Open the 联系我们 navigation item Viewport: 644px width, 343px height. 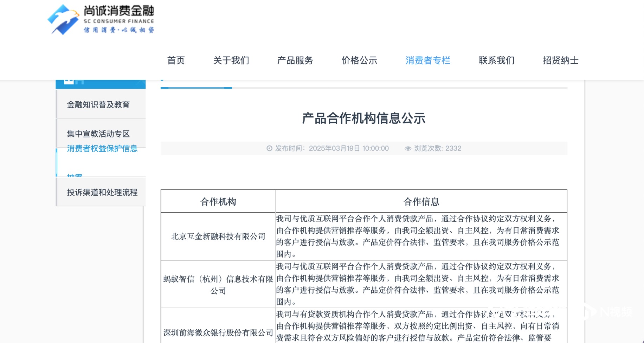tap(497, 60)
